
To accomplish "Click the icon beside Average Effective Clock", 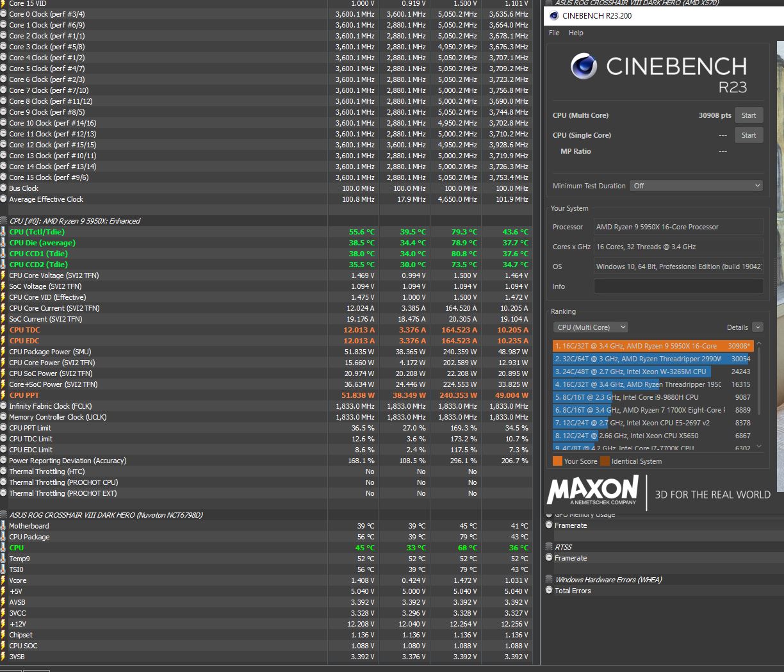I will click(3, 199).
